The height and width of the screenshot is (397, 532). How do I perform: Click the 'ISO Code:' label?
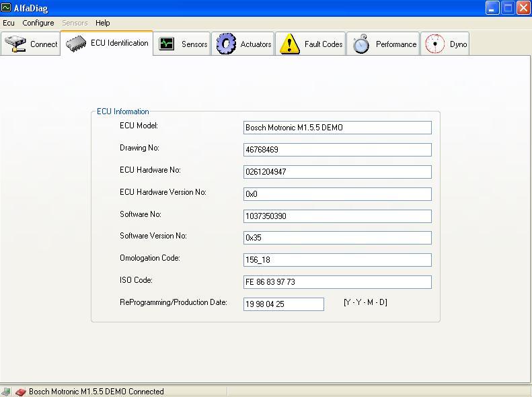[136, 280]
